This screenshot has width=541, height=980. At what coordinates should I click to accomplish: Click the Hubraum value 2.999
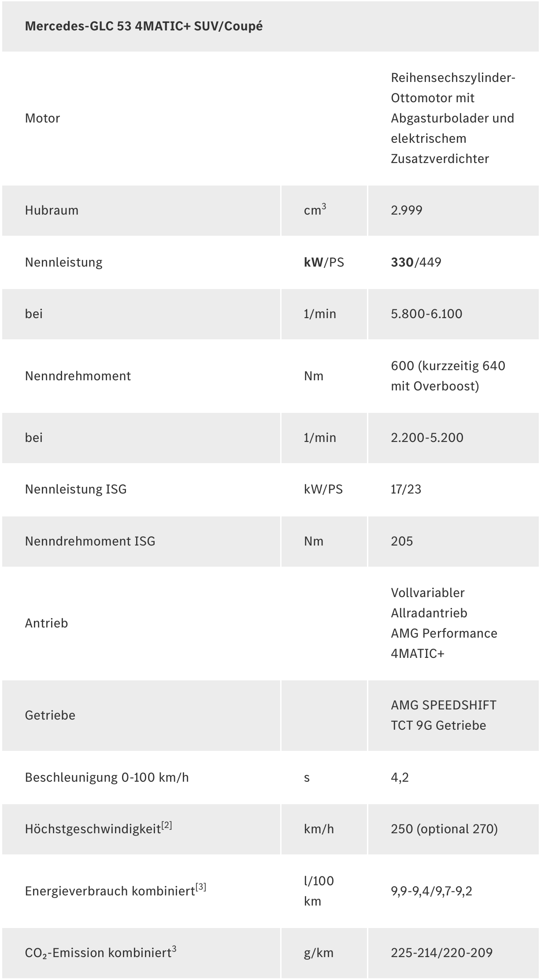coord(406,210)
